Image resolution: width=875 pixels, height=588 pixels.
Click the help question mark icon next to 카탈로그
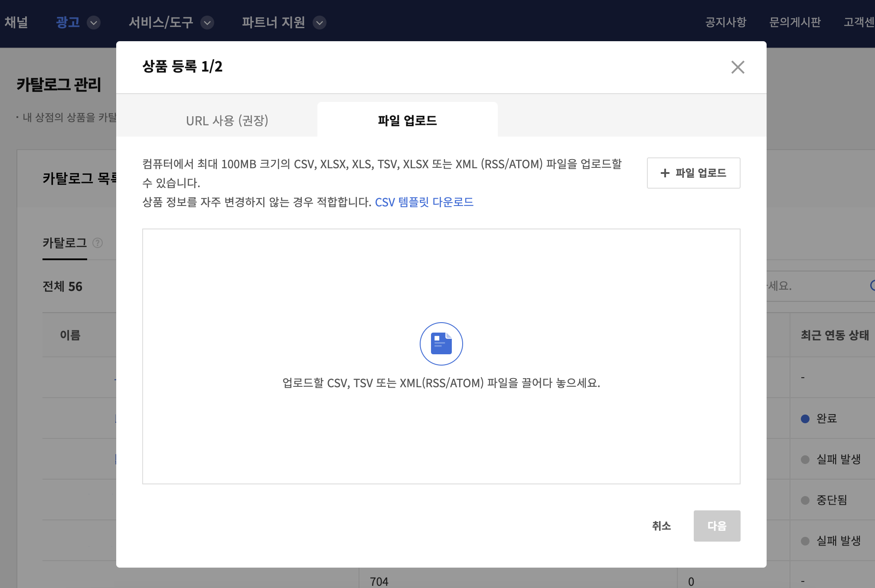click(98, 243)
